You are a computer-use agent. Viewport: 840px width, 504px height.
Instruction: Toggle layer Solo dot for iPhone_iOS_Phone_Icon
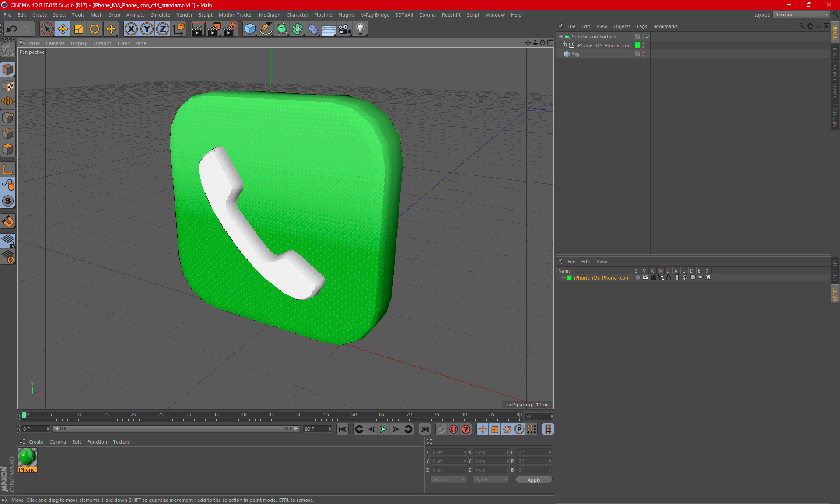[x=637, y=277]
